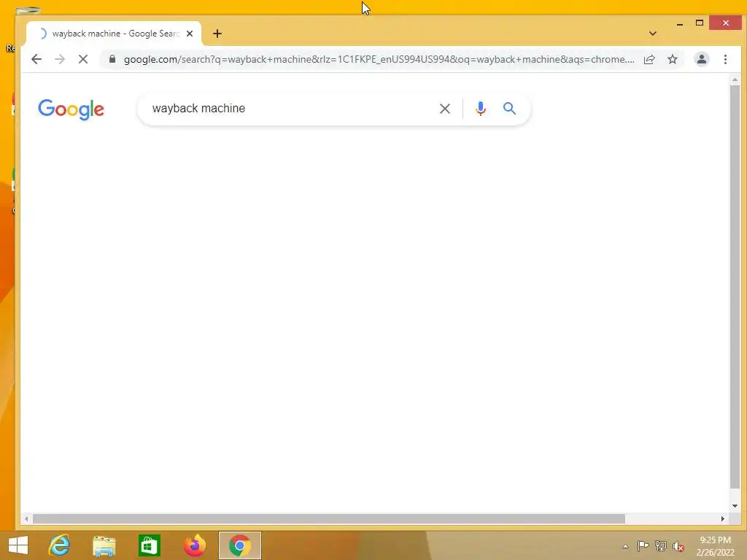747x560 pixels.
Task: Close the wayback machine tab
Action: pos(190,34)
